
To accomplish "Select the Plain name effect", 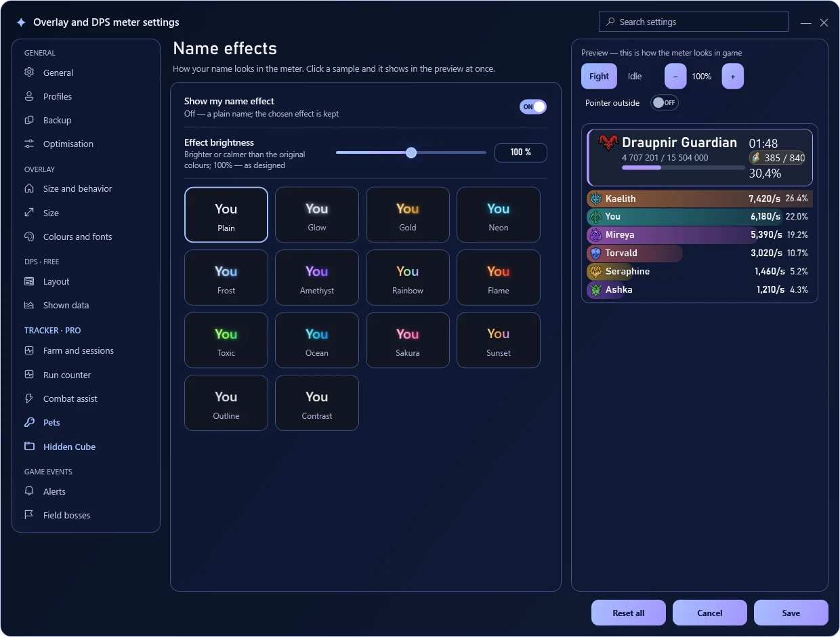I will point(226,215).
